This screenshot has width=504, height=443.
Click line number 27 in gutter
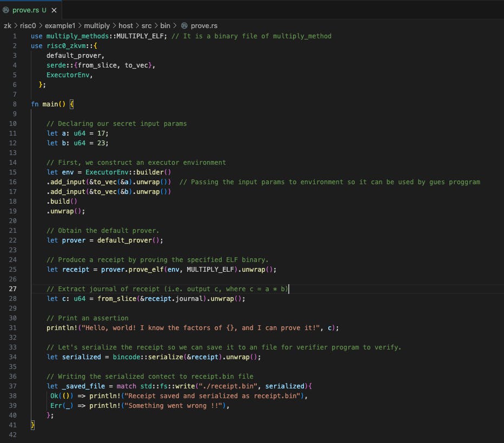[x=12, y=289]
